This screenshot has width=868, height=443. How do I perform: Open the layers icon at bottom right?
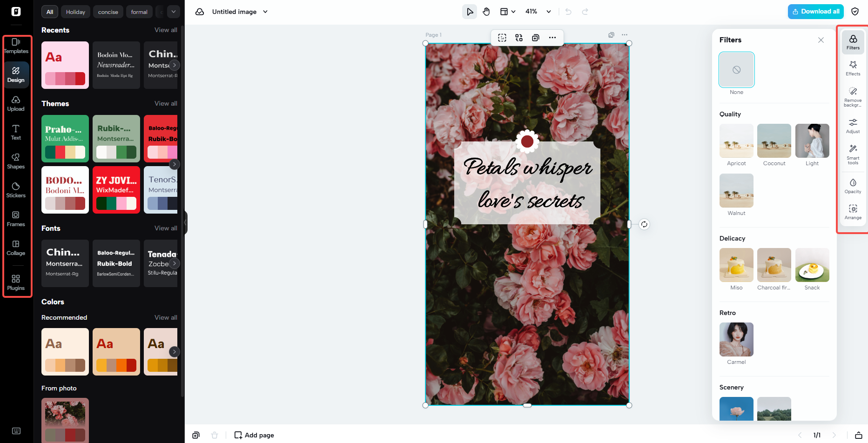coord(859,435)
